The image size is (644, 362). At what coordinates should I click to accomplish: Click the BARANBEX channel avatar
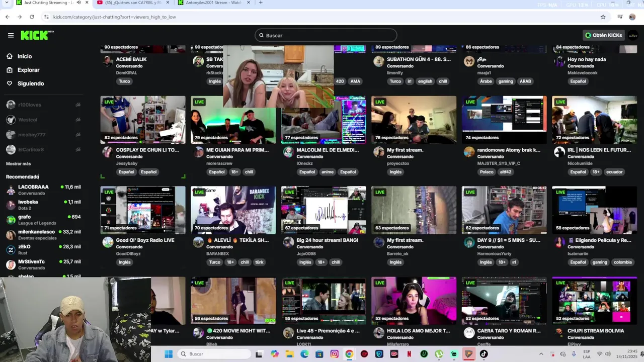click(x=198, y=242)
